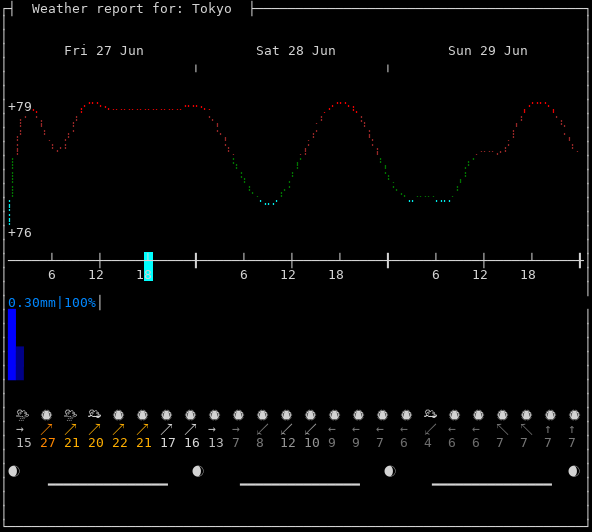Click the moon phase icon at Friday's start
This screenshot has height=532, width=592.
click(14, 471)
